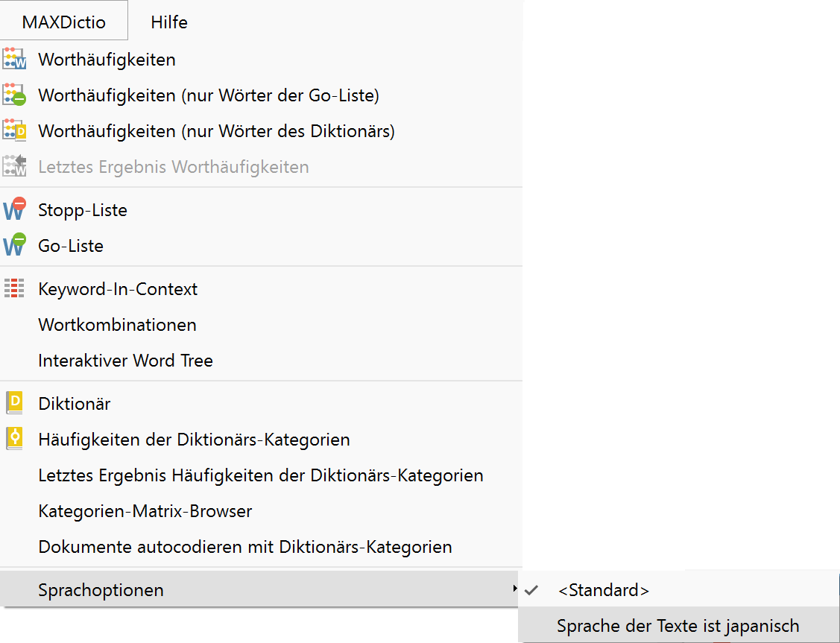Click the Keyword-In-Context list icon
The image size is (840, 643).
coord(14,288)
